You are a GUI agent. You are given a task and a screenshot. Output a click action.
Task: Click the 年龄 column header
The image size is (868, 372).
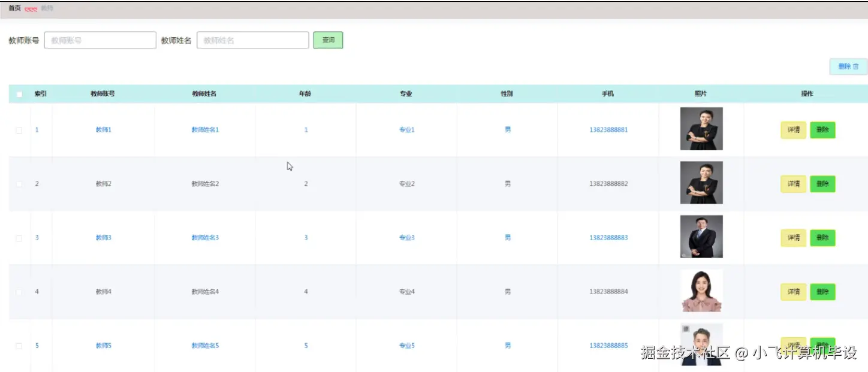pos(305,94)
